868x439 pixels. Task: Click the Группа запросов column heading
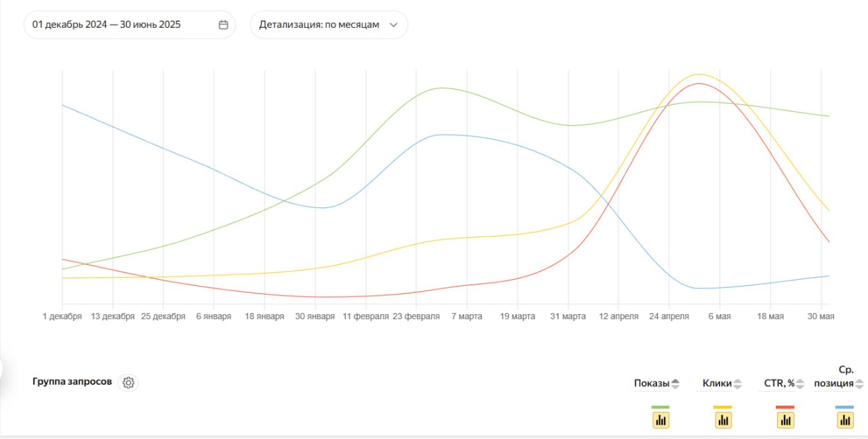[72, 381]
